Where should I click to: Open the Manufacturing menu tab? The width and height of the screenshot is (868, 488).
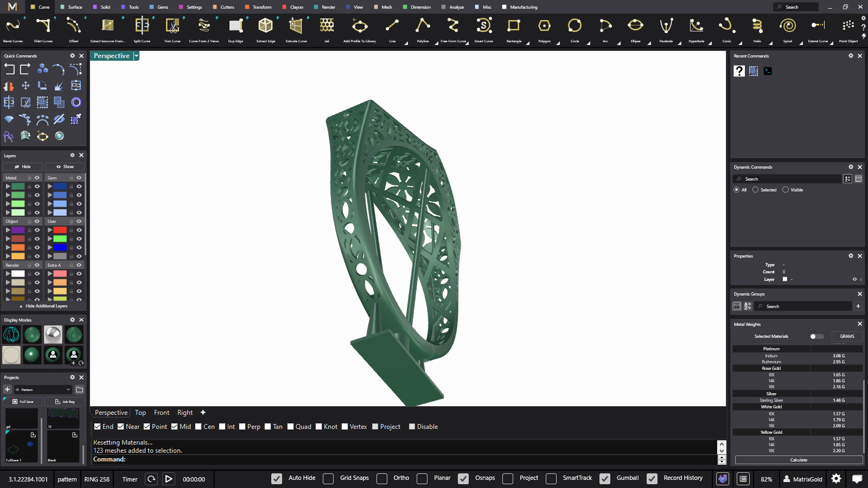(520, 7)
